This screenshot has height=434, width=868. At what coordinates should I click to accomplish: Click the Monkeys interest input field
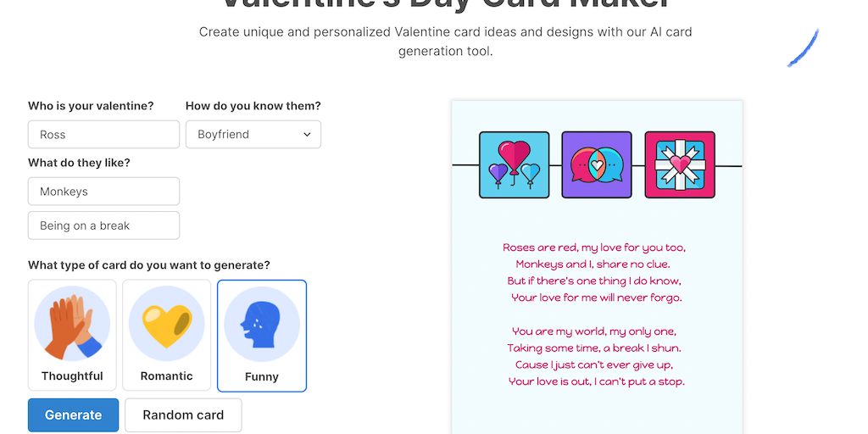(103, 192)
